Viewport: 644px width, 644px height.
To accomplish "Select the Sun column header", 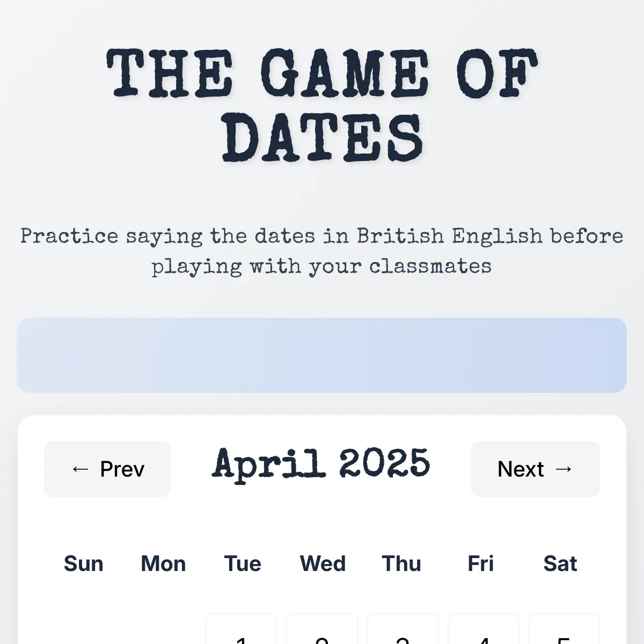I will pos(84,563).
